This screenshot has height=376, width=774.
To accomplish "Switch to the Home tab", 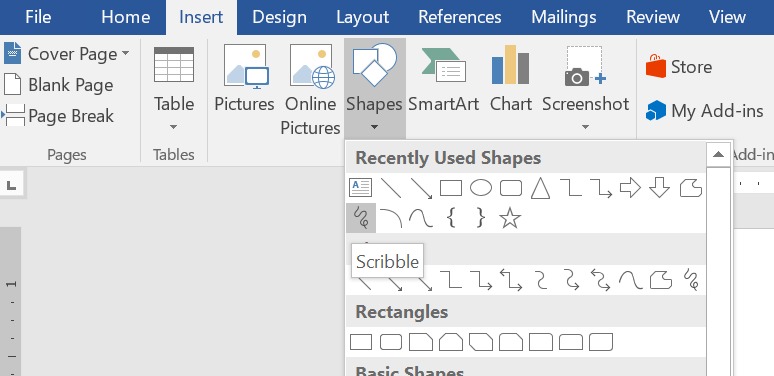I will pyautogui.click(x=125, y=17).
